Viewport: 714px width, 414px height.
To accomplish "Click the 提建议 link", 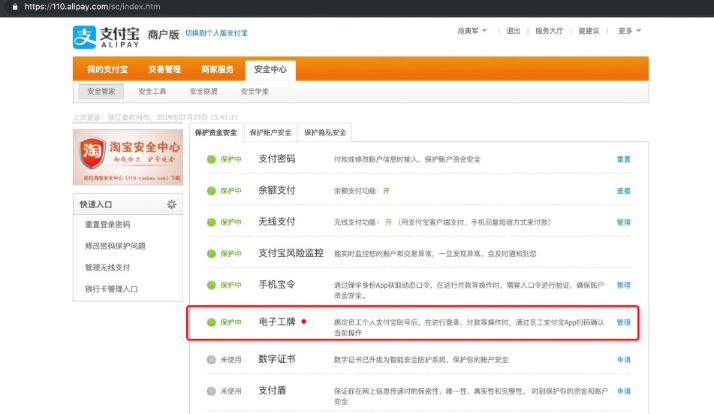I will click(x=589, y=31).
